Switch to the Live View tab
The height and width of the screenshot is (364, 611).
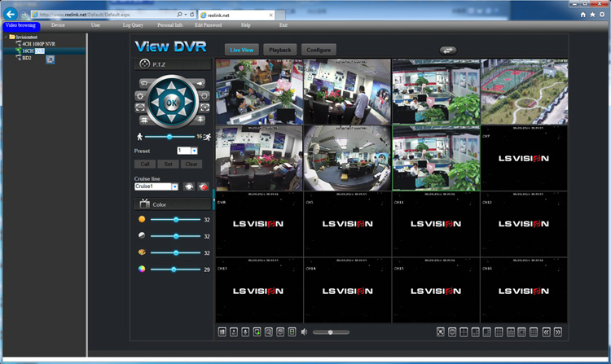242,50
